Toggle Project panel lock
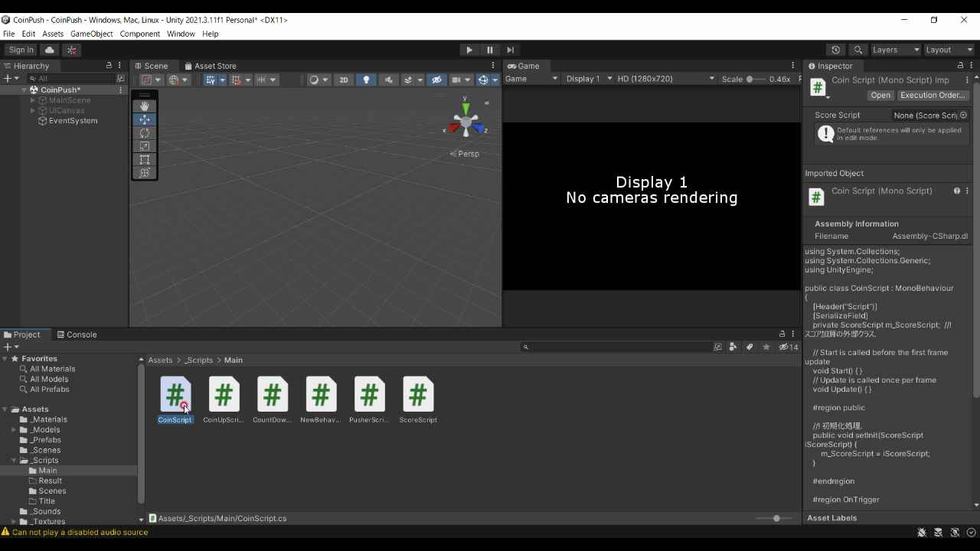Image resolution: width=980 pixels, height=551 pixels. pos(782,334)
